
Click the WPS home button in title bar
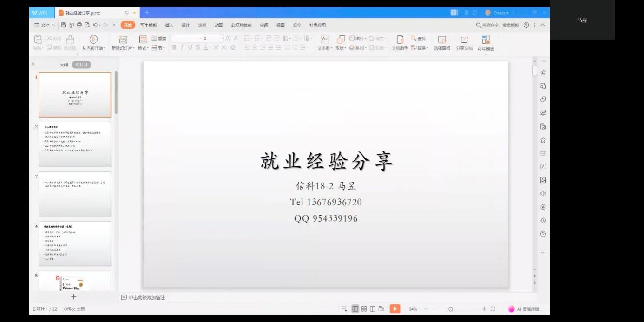coord(42,13)
